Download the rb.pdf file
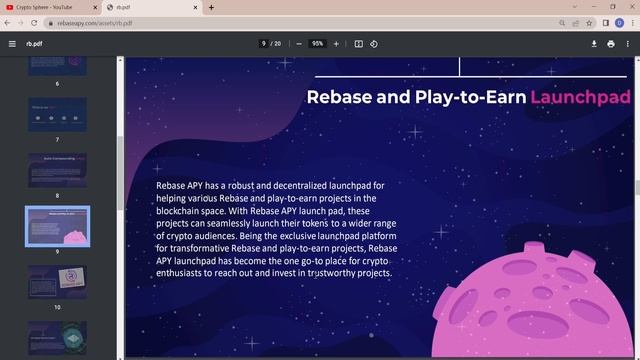The height and width of the screenshot is (360, 640). (594, 44)
